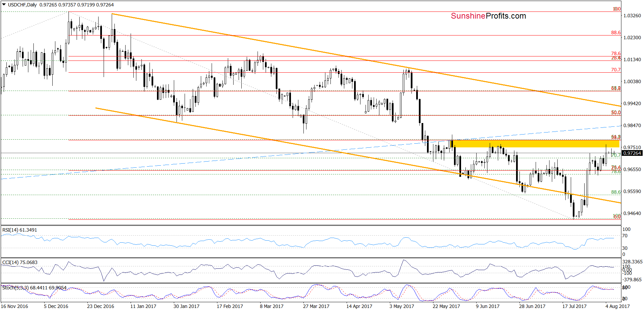Click the 4 Aug 2017 date label

point(618,306)
